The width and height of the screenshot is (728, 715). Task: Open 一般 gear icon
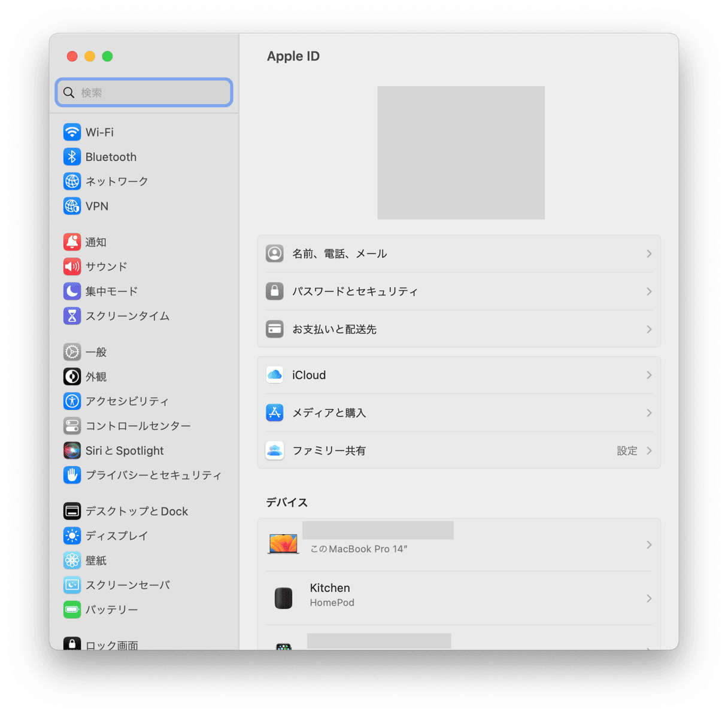(x=72, y=352)
